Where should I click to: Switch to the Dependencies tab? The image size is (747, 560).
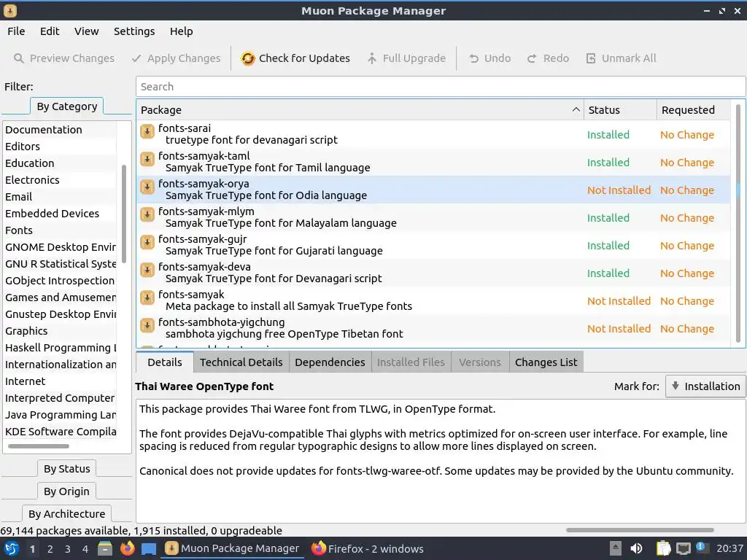click(330, 362)
